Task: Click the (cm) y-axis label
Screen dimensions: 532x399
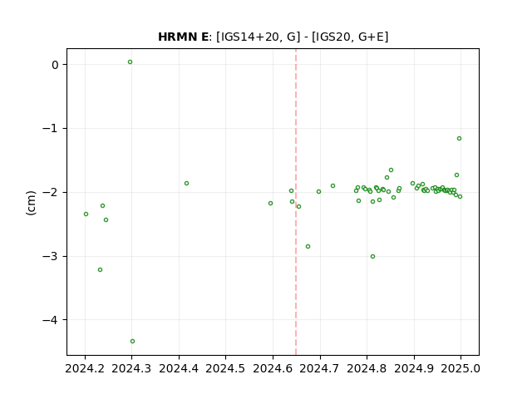Action: point(31,203)
